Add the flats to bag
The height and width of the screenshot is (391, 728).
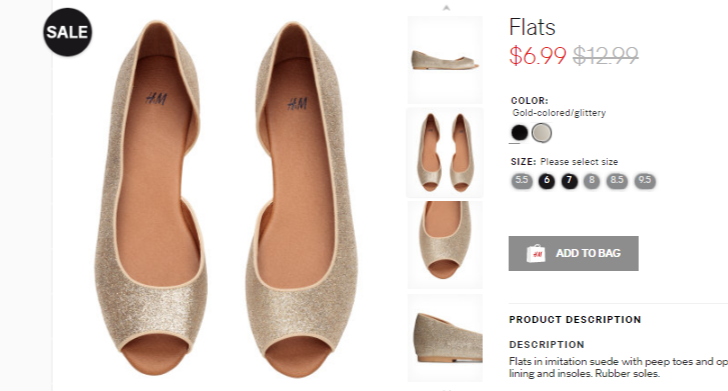573,254
